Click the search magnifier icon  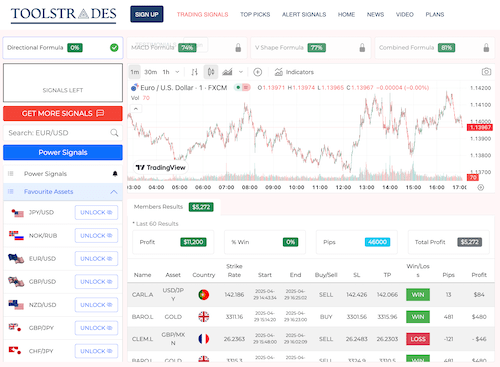[x=114, y=133]
